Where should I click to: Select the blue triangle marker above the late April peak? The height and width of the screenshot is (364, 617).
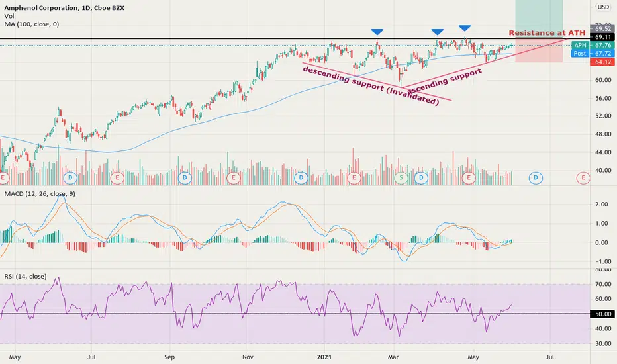465,28
